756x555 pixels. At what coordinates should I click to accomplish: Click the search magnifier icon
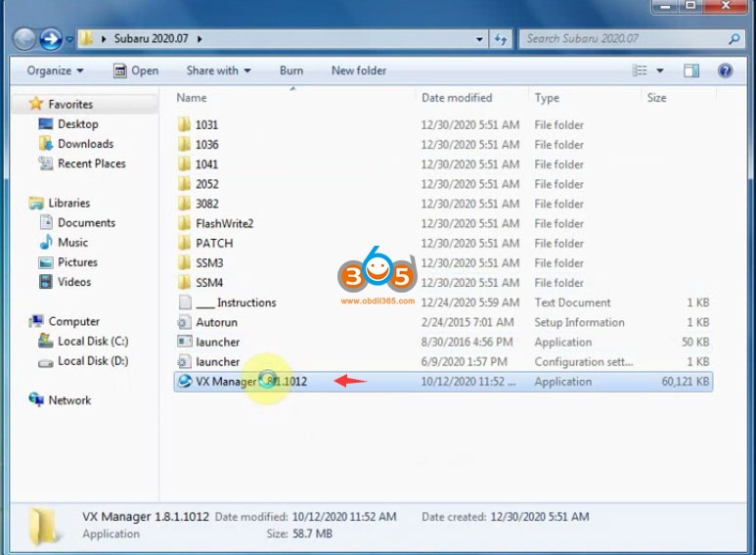point(734,39)
